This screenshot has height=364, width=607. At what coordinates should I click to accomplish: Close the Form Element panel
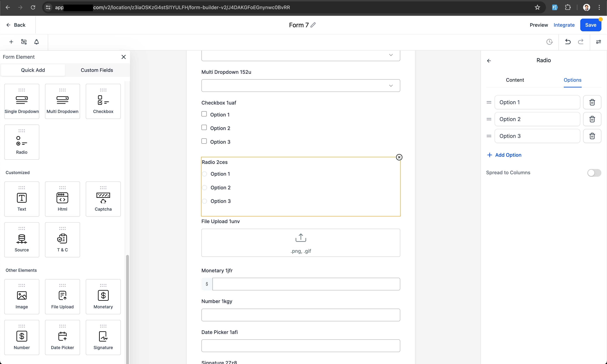click(x=123, y=57)
